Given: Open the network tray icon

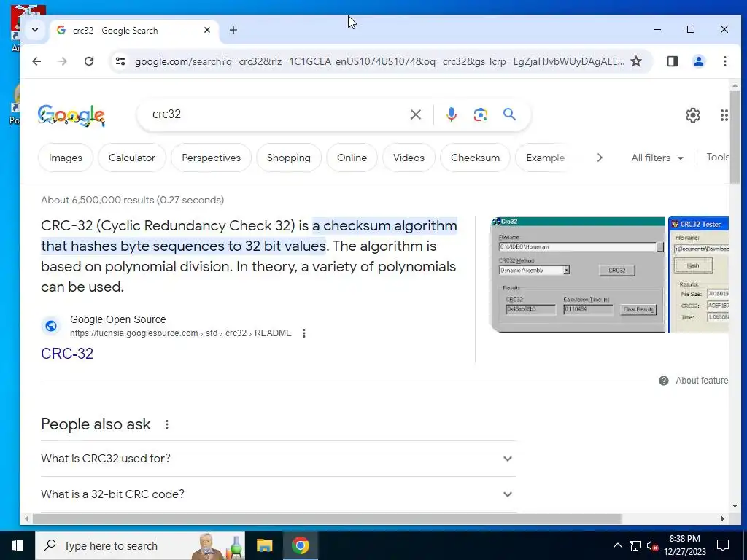Looking at the screenshot, I should pyautogui.click(x=635, y=545).
